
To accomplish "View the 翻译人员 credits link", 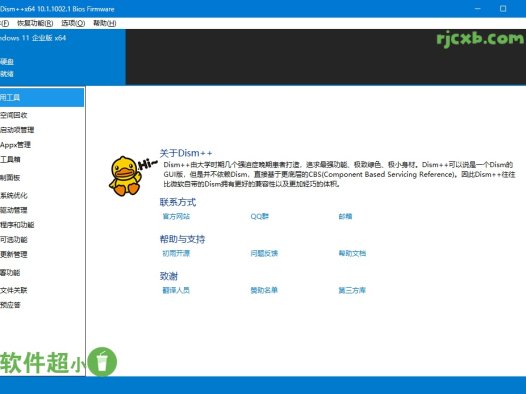I will (176, 290).
